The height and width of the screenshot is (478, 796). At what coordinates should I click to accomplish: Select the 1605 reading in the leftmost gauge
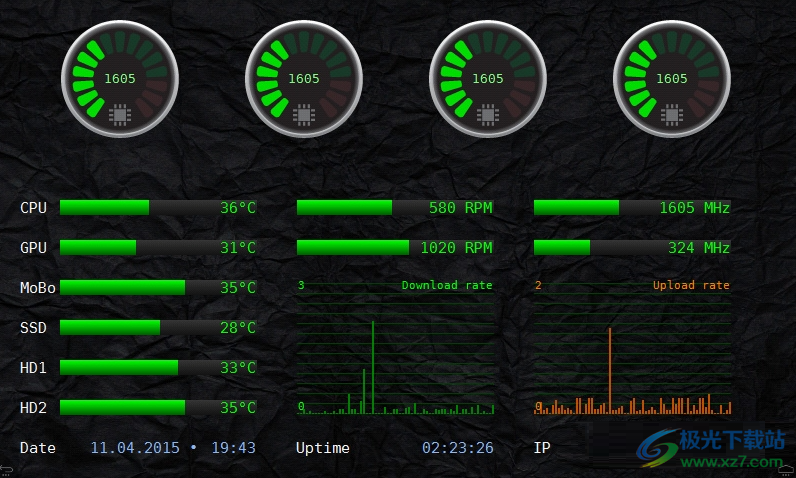[120, 79]
